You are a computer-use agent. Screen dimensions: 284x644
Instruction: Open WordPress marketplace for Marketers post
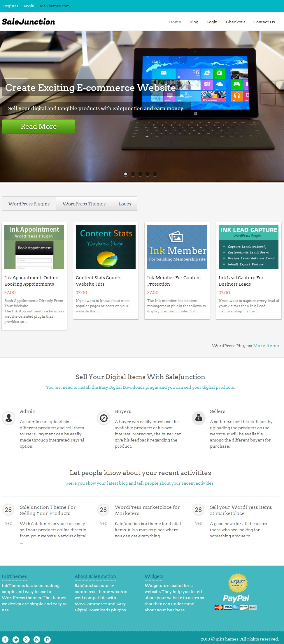(147, 510)
